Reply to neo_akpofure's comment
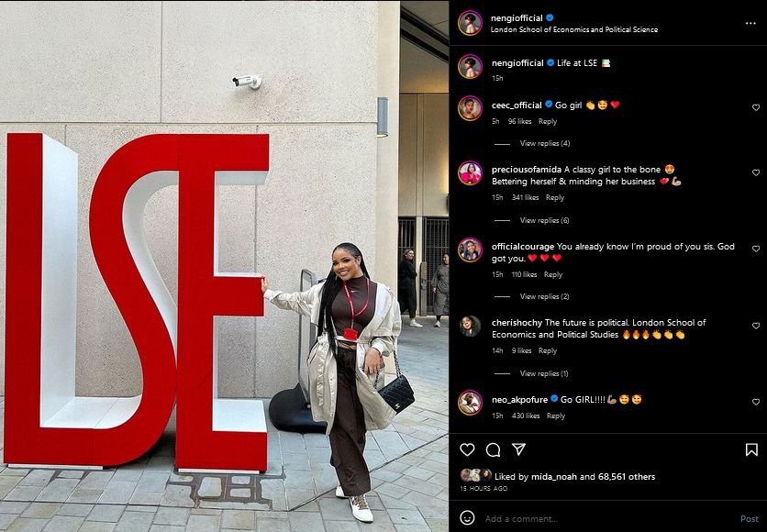 click(556, 416)
